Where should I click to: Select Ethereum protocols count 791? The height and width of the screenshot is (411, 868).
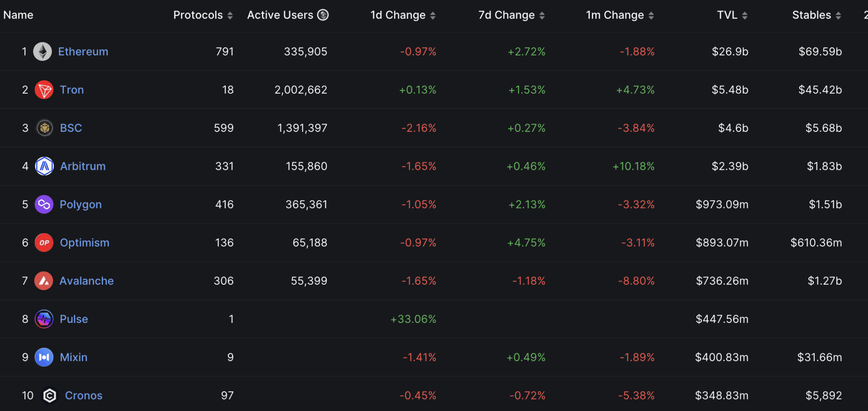click(x=225, y=52)
